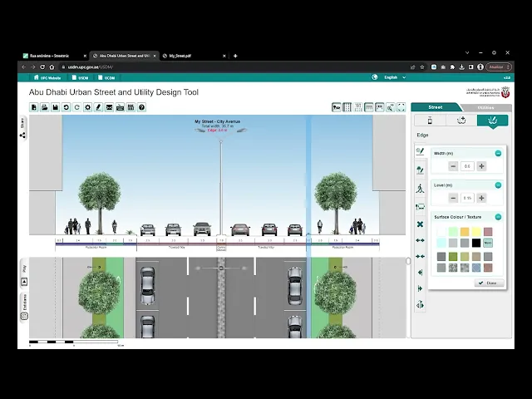This screenshot has height=399, width=532.
Task: Undo last action with the undo arrow
Action: point(66,107)
